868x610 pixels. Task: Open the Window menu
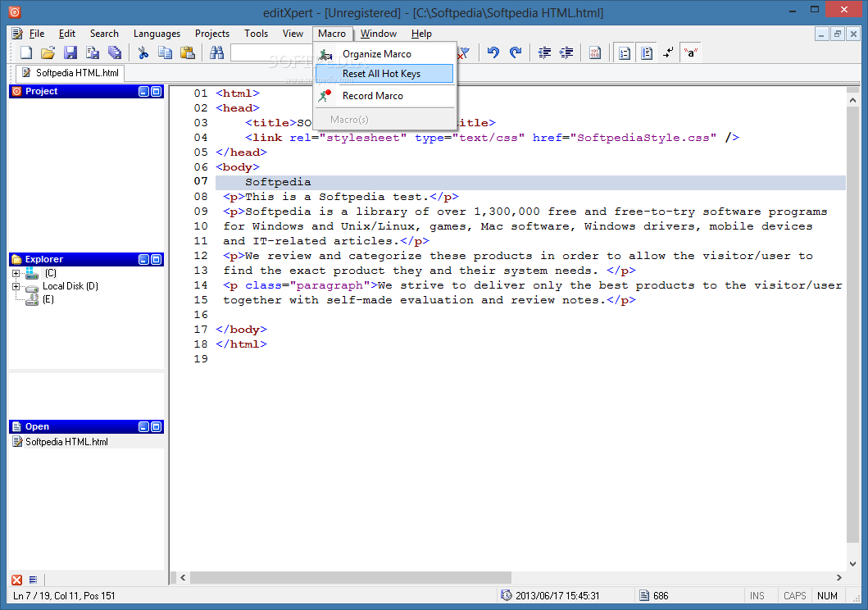click(x=379, y=34)
